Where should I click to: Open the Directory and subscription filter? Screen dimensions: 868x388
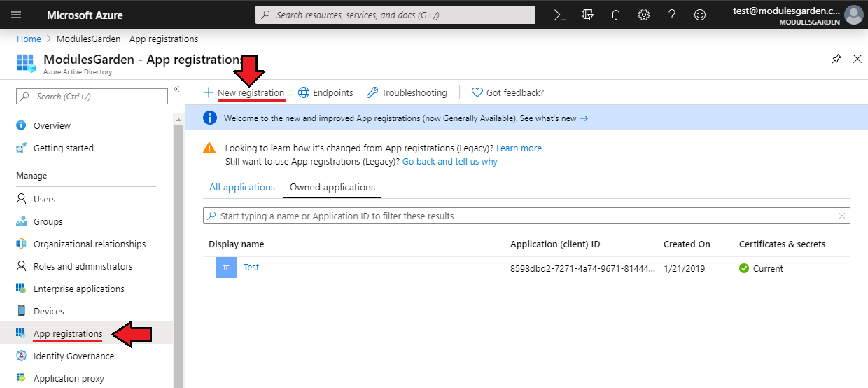[x=588, y=15]
